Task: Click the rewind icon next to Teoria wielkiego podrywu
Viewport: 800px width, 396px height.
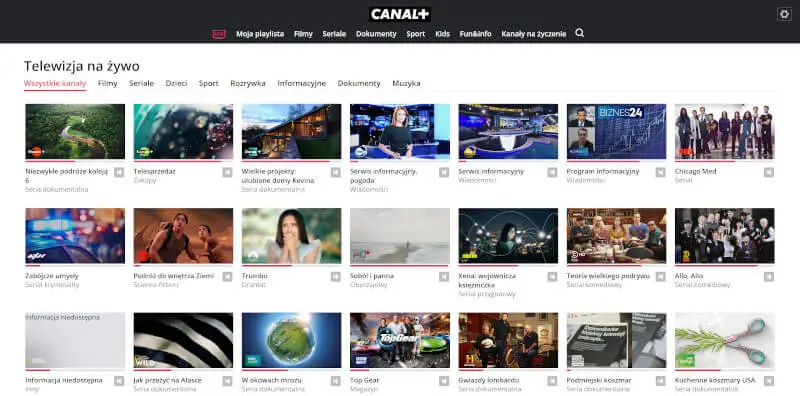Action: point(661,277)
